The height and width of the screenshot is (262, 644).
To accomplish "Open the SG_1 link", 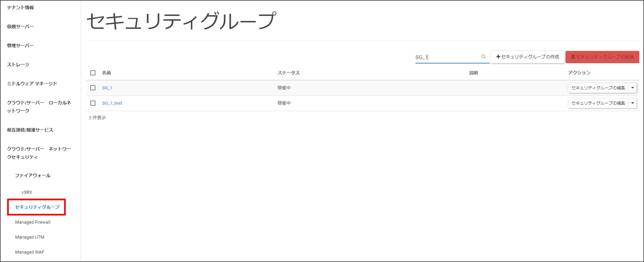I will click(107, 88).
